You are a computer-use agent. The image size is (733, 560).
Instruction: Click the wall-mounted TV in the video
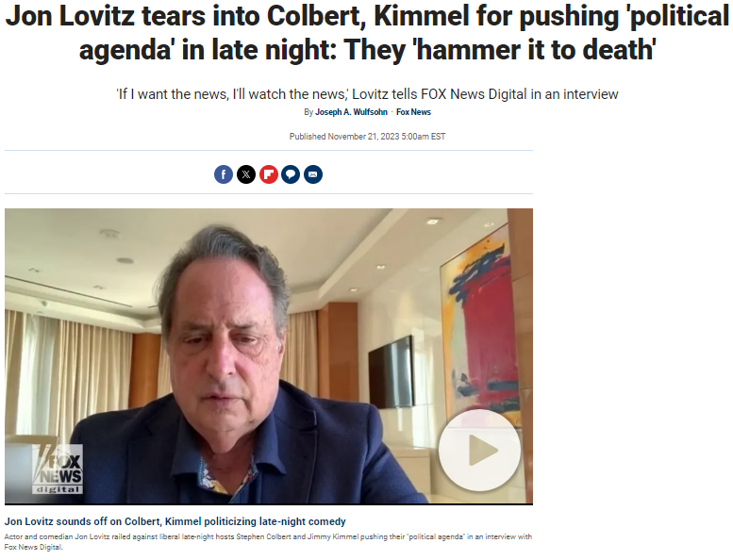pos(391,373)
